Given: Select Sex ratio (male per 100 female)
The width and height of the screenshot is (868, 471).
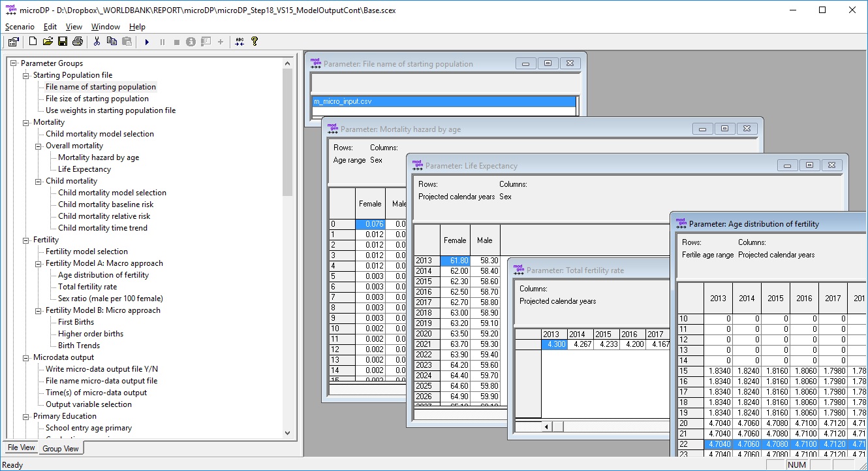Looking at the screenshot, I should click(x=109, y=299).
